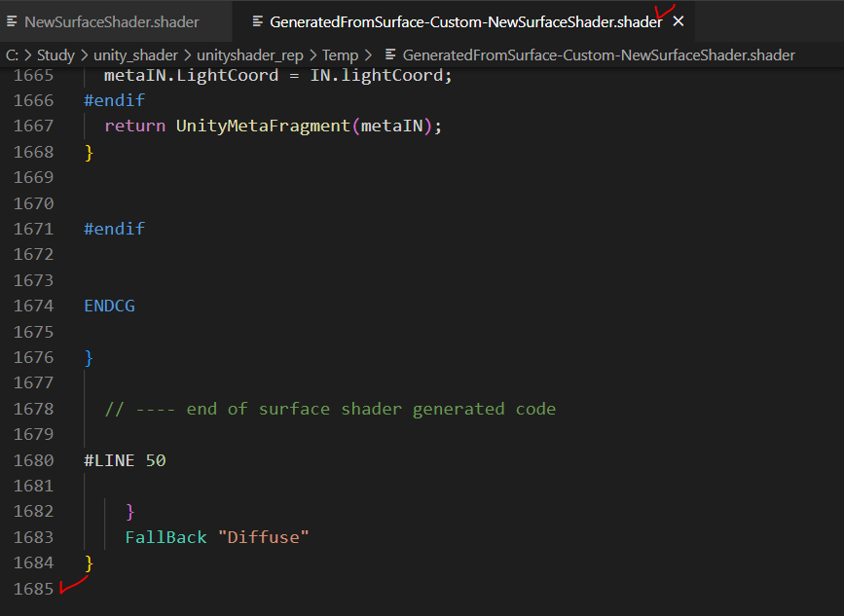This screenshot has width=844, height=616.
Task: Click the ENDCG keyword on line 1674
Action: tap(109, 307)
